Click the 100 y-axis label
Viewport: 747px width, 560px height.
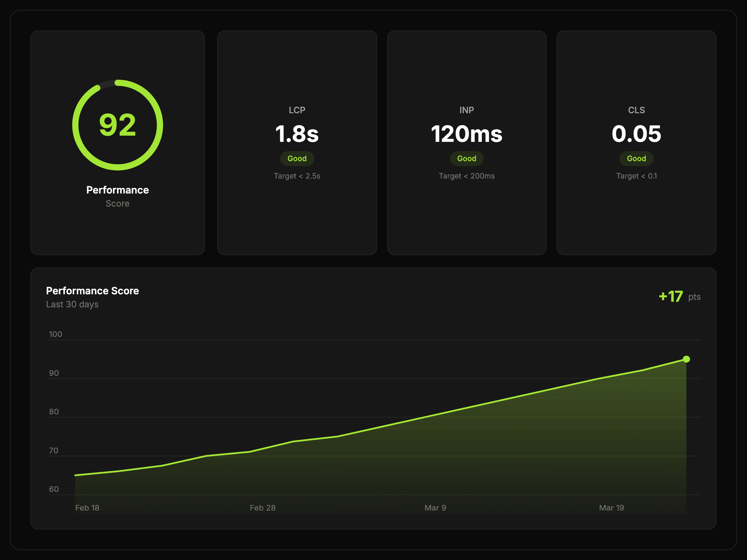coord(55,334)
